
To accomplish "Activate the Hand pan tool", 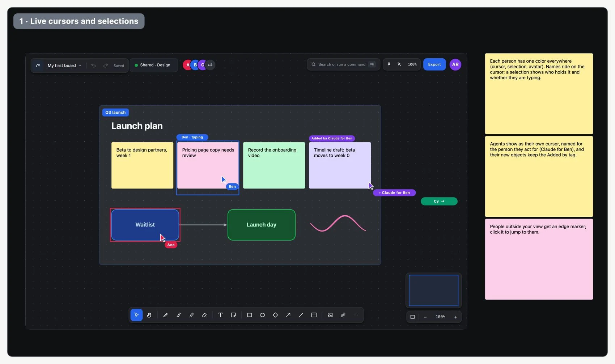I will point(149,315).
